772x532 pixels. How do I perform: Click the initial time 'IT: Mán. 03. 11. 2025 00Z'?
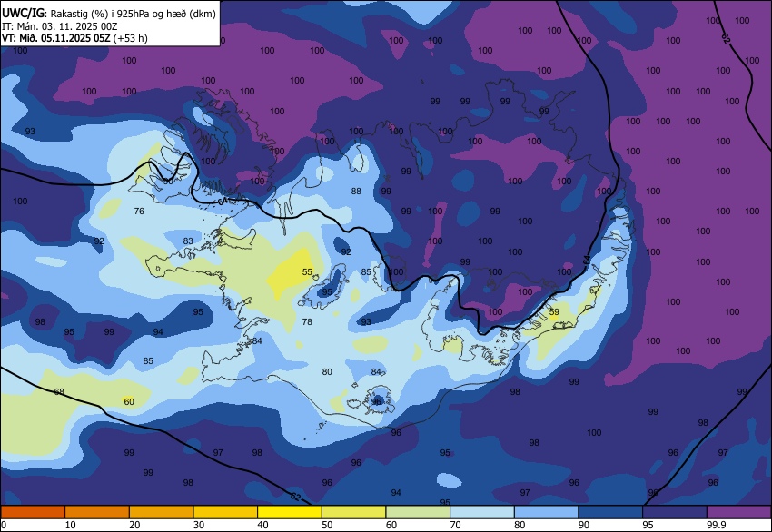tap(60, 26)
